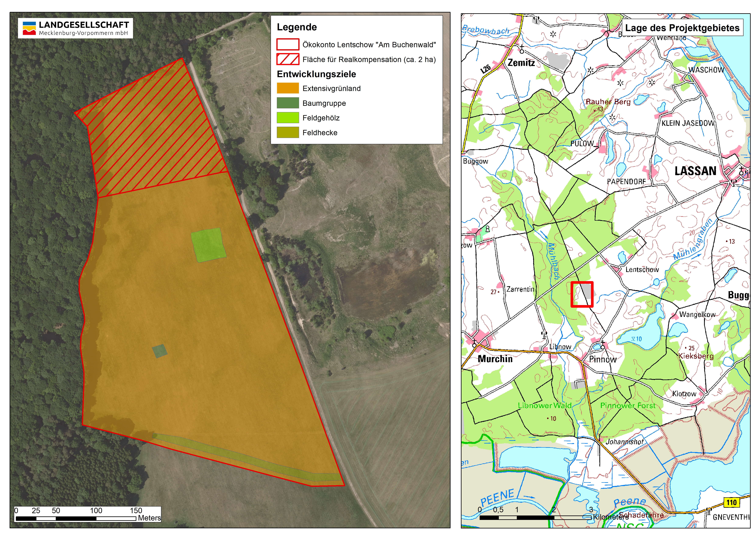Click the 'GNEVENTHI' place label
756x535 pixels.
(731, 517)
